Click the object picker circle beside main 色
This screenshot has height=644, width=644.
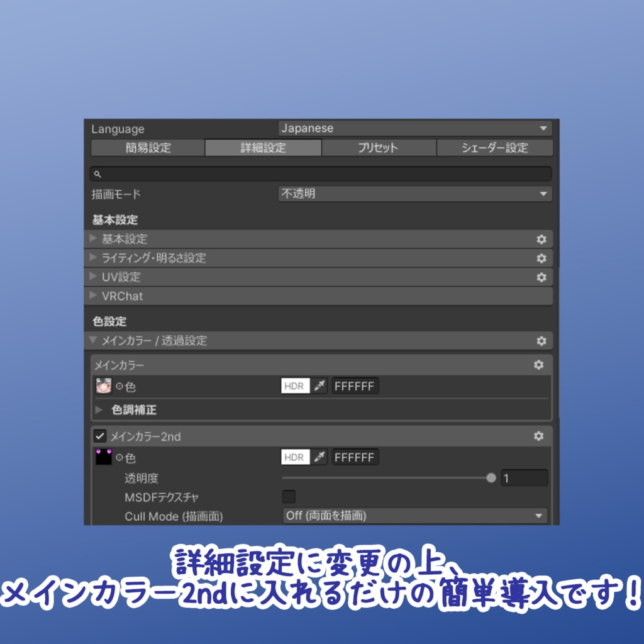pos(120,386)
